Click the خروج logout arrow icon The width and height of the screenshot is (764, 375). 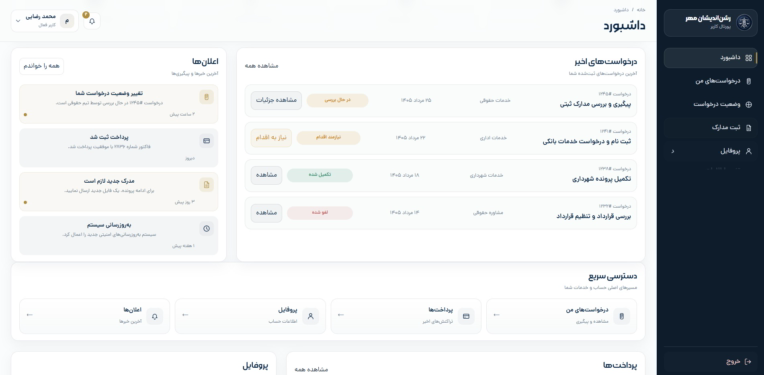click(748, 362)
